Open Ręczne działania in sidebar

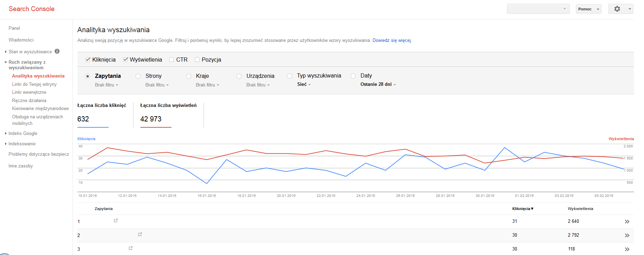[29, 100]
